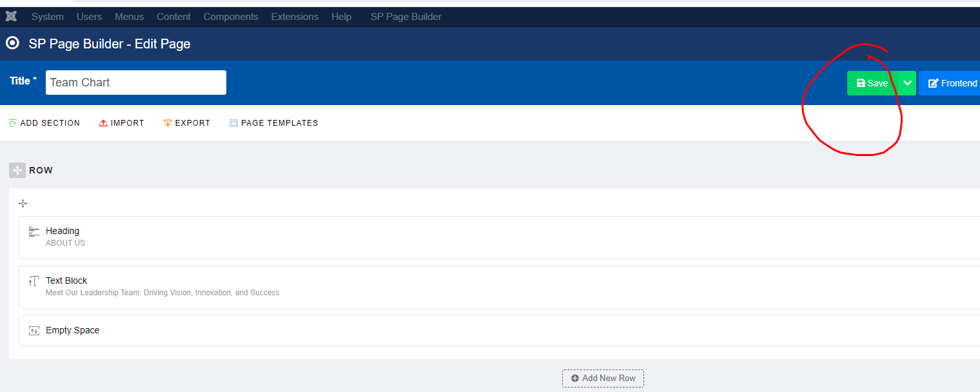Click Add Section in the toolbar
This screenshot has height=392, width=980.
tap(44, 122)
